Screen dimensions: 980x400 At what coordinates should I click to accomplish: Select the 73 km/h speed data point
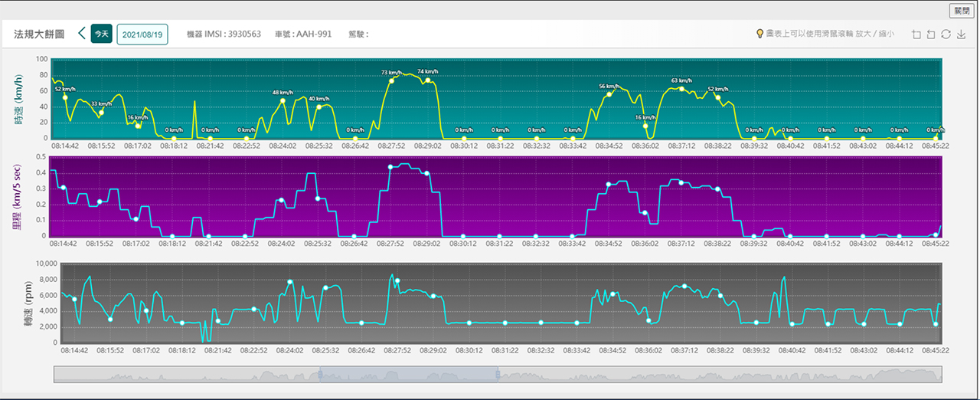391,80
